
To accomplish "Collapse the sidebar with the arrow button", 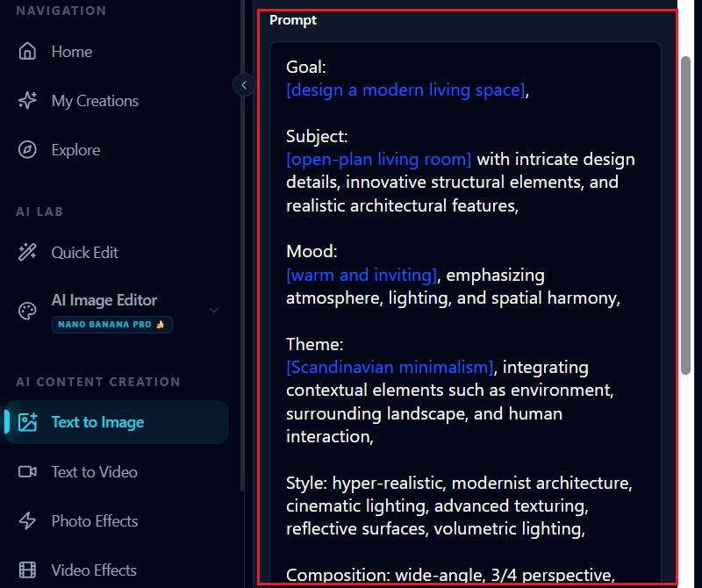I will tap(244, 84).
